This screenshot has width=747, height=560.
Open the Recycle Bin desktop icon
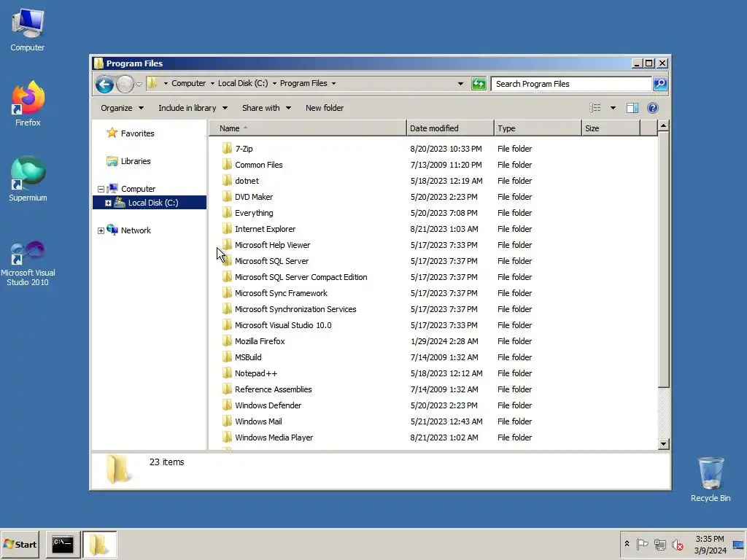pos(711,480)
